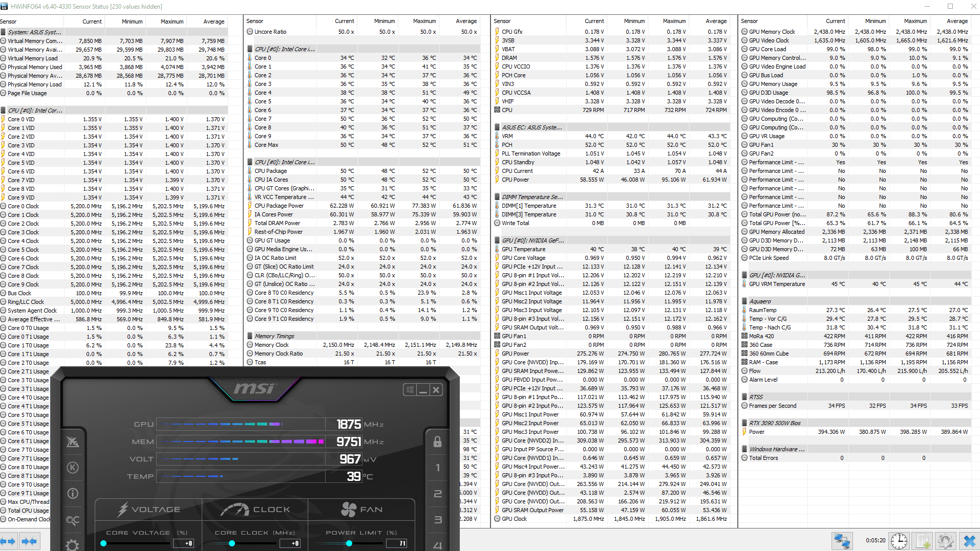Select the GPU VRM Temperature row

tap(856, 284)
